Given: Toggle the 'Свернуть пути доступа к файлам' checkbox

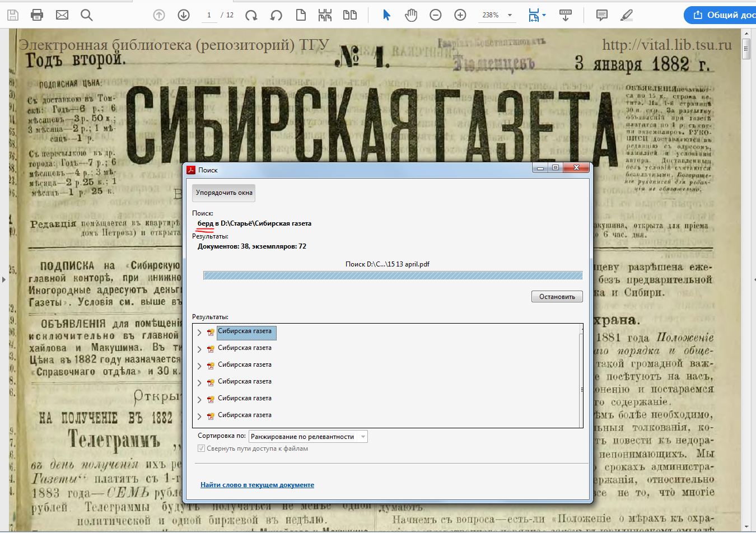Looking at the screenshot, I should click(202, 448).
